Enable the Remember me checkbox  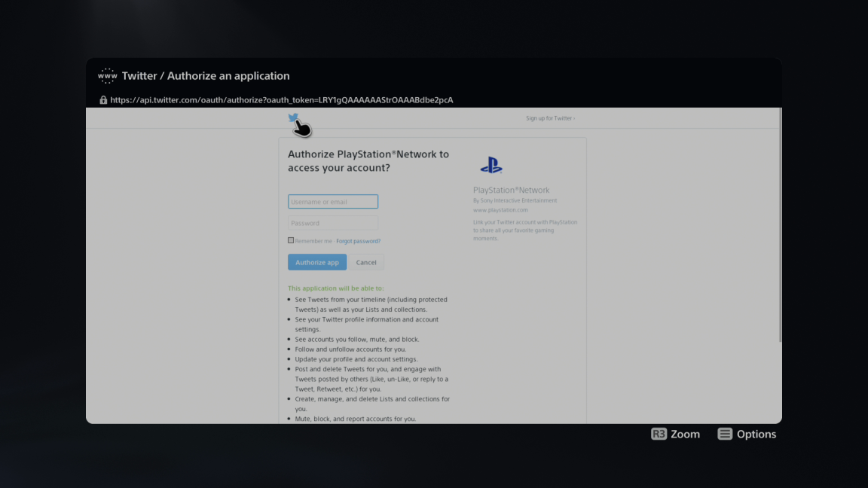(x=291, y=239)
